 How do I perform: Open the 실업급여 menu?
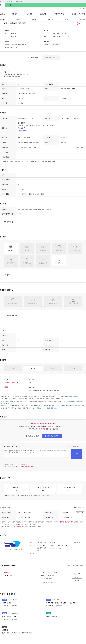pos(43,14)
